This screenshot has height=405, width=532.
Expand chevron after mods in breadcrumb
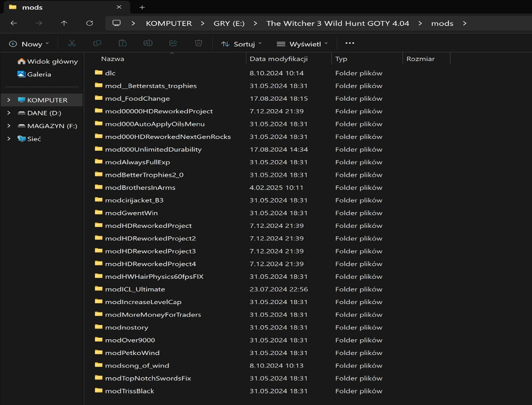pos(465,23)
